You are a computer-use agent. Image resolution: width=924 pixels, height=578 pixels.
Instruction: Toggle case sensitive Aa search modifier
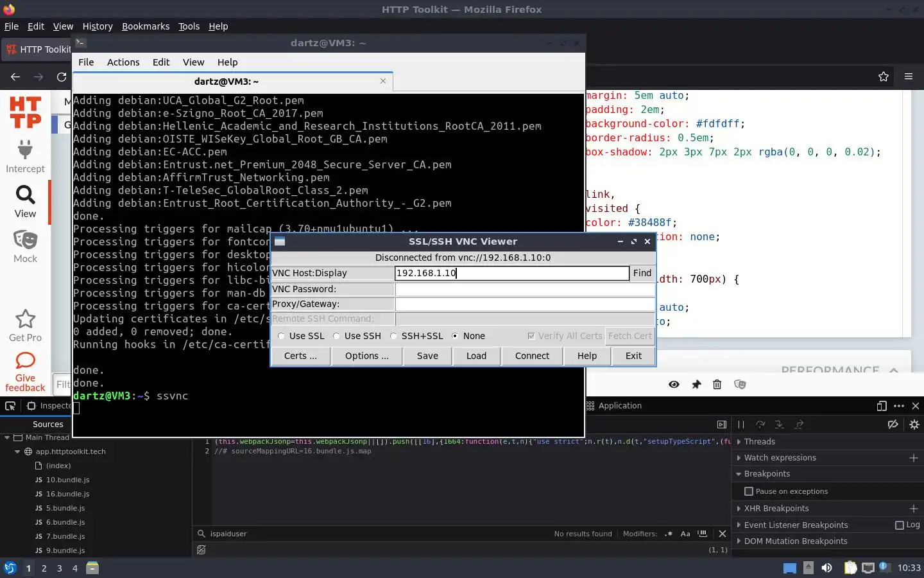point(685,534)
